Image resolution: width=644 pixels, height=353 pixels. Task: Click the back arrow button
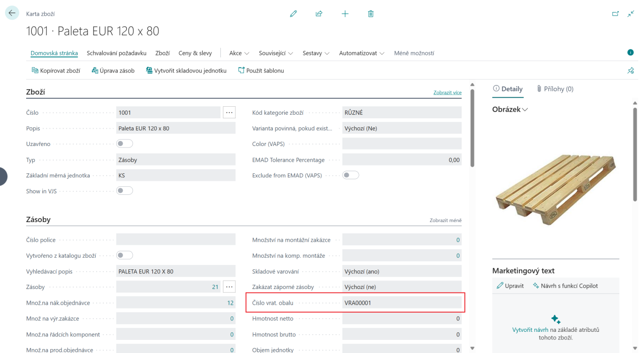point(12,14)
